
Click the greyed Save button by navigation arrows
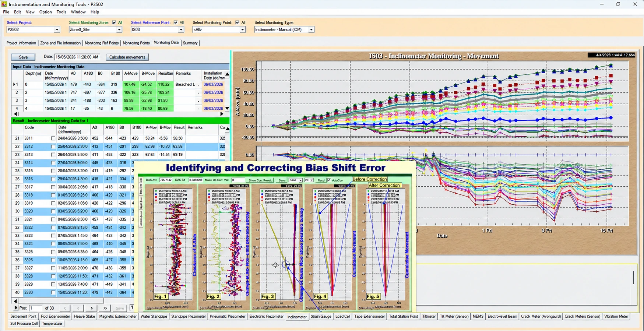[x=120, y=308]
